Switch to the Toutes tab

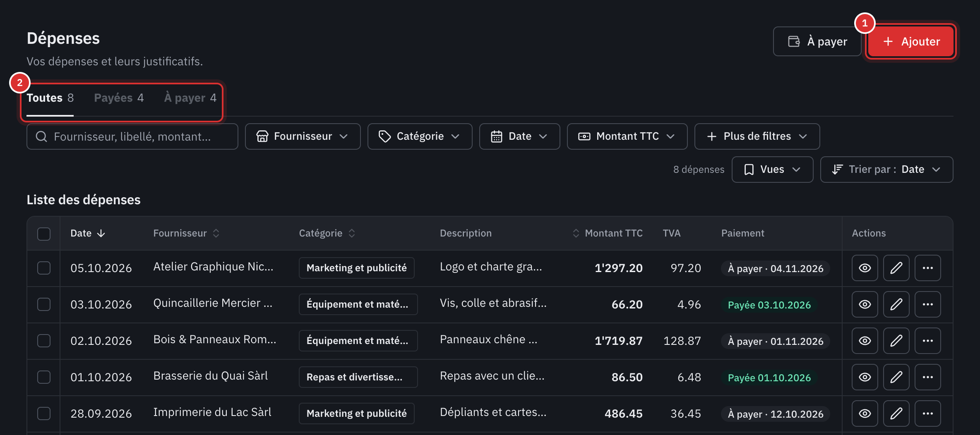[50, 98]
